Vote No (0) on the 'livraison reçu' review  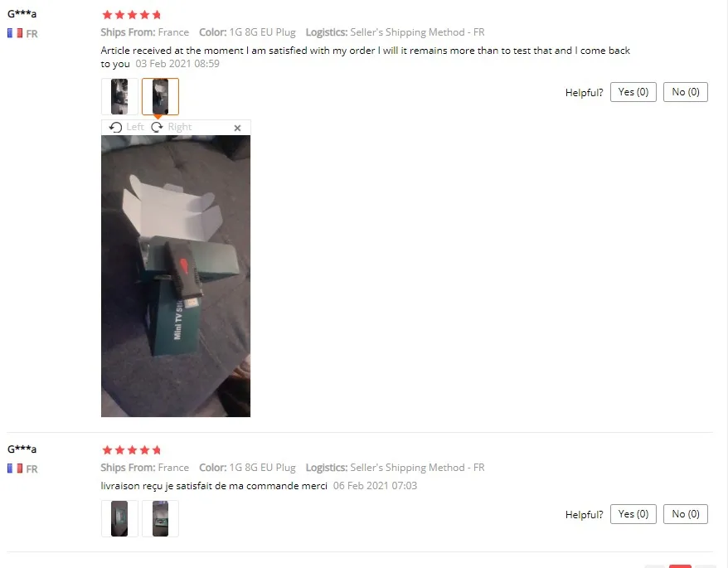click(x=685, y=514)
